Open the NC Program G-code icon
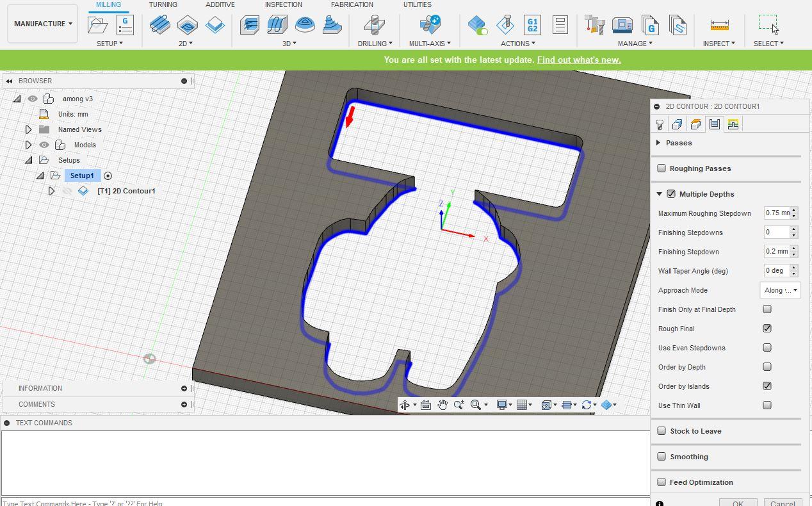 tap(125, 25)
